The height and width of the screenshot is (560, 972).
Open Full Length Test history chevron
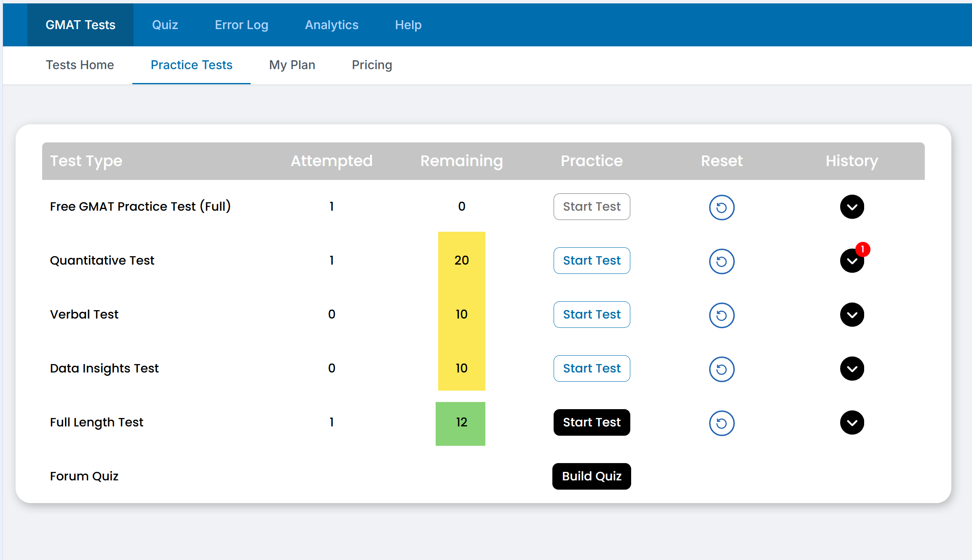click(x=852, y=423)
